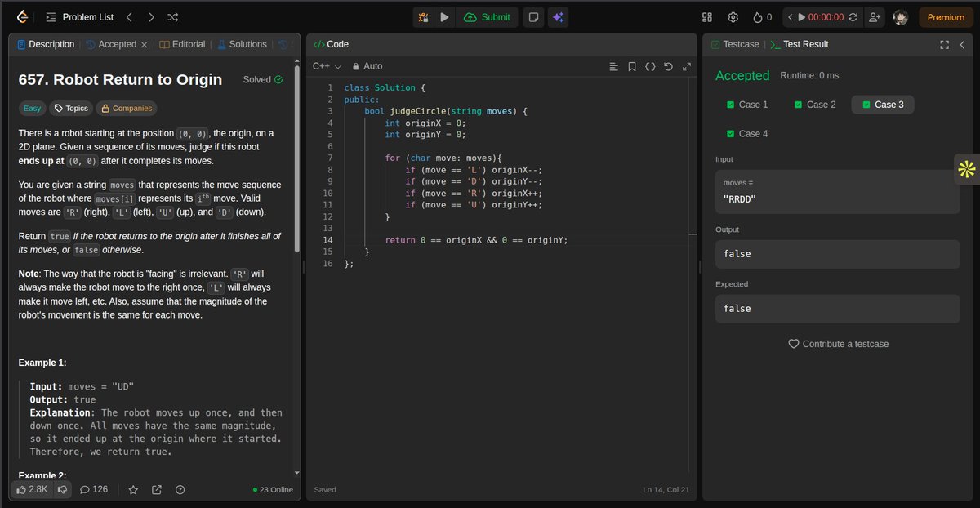Submit the solution
Image resolution: width=980 pixels, height=508 pixels.
click(487, 17)
